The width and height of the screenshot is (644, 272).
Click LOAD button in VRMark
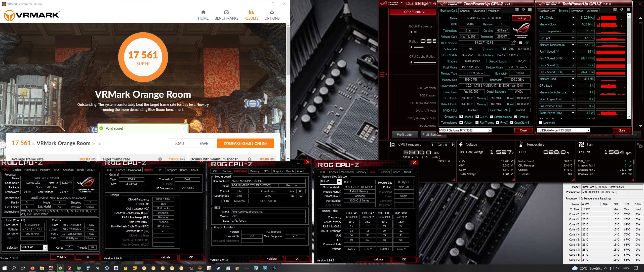[x=179, y=143]
